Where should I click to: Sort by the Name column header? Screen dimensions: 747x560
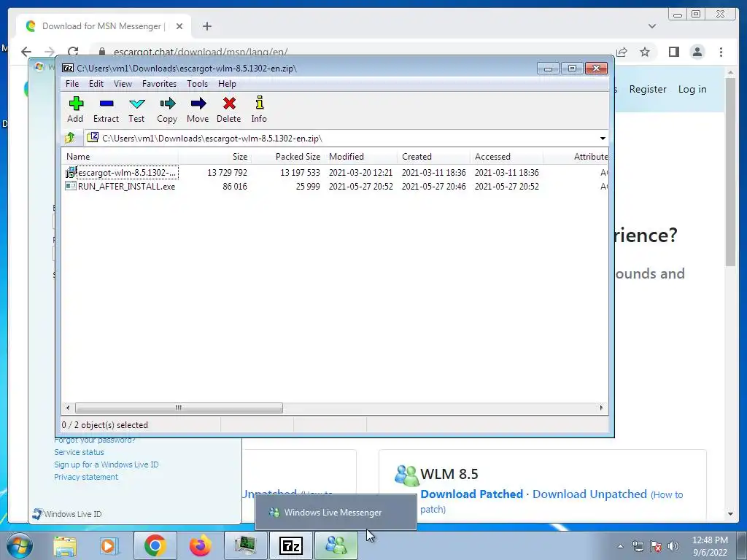click(120, 156)
